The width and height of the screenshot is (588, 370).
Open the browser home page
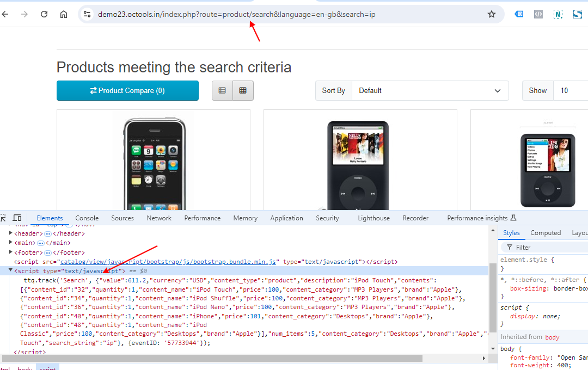click(64, 14)
